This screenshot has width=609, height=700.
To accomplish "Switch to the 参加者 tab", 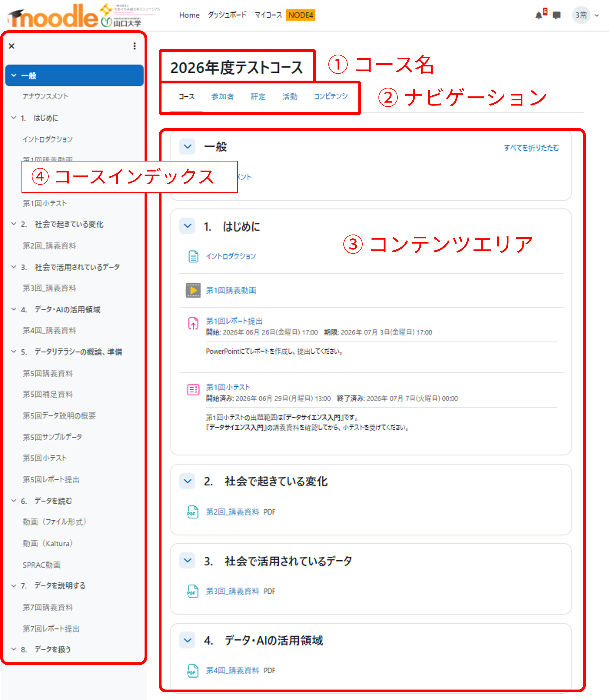I will click(x=223, y=97).
